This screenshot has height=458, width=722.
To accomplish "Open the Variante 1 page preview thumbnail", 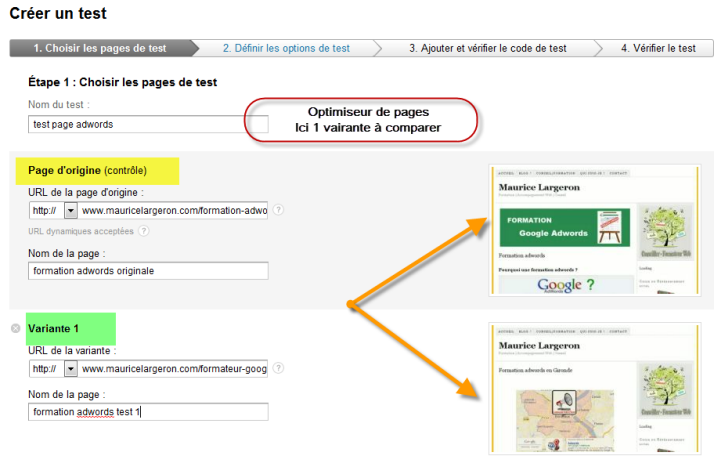I will click(594, 389).
